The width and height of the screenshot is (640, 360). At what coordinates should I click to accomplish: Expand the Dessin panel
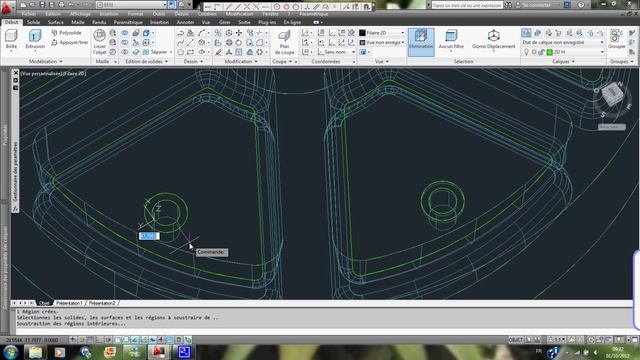193,62
